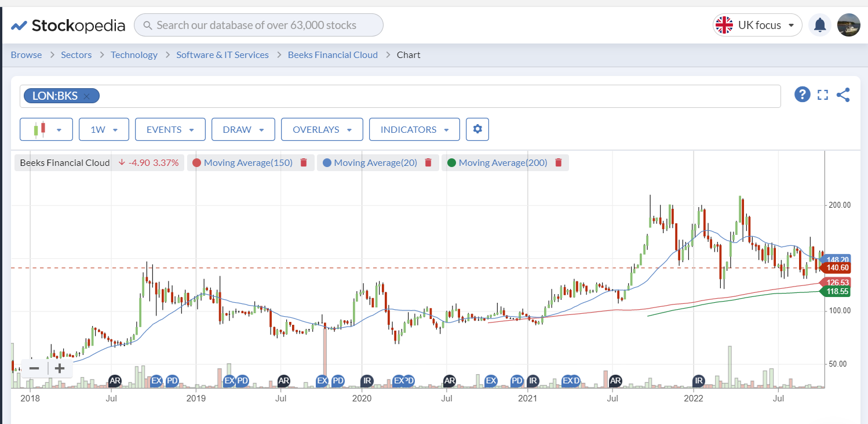This screenshot has height=424, width=868.
Task: Expand the DRAW dropdown
Action: pyautogui.click(x=243, y=129)
